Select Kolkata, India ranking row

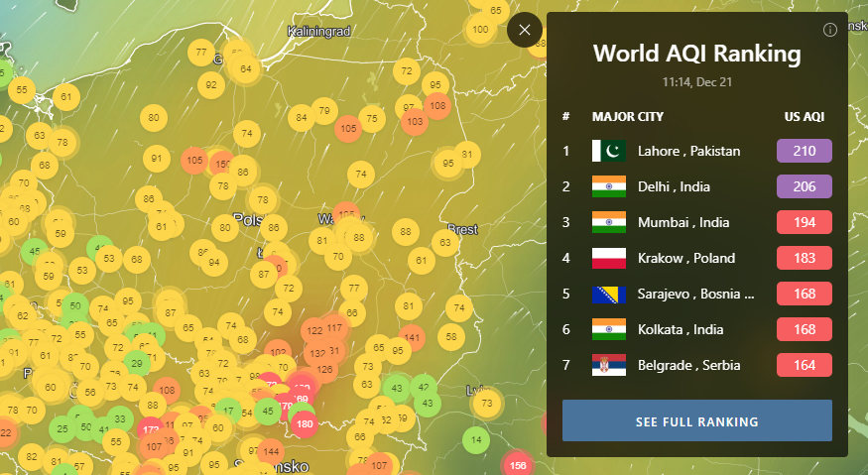(697, 329)
